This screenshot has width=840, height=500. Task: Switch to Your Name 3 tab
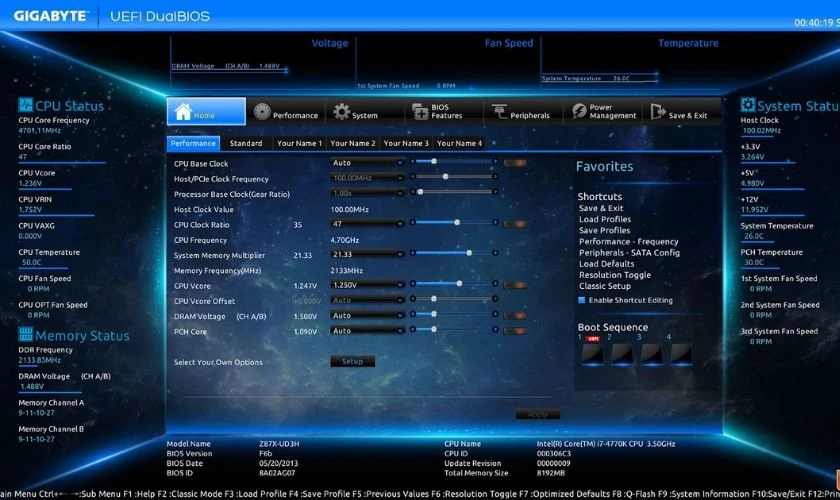pos(406,144)
